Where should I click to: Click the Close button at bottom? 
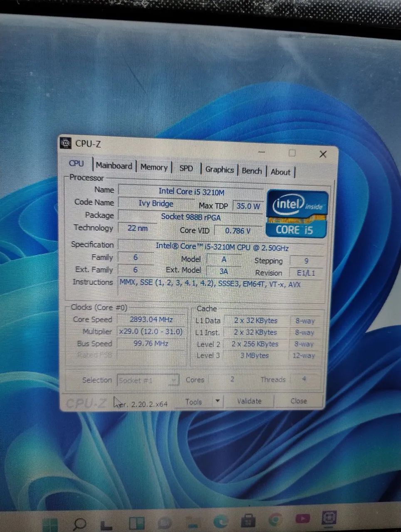[299, 401]
